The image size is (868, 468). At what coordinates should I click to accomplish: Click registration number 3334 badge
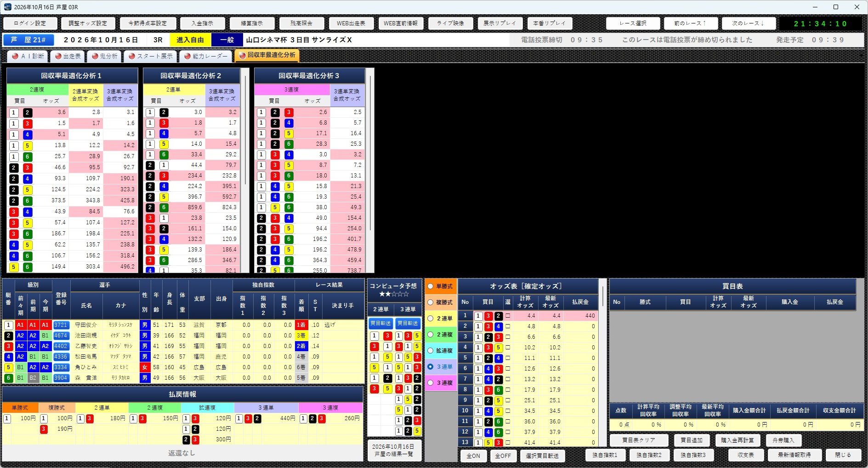click(x=61, y=367)
